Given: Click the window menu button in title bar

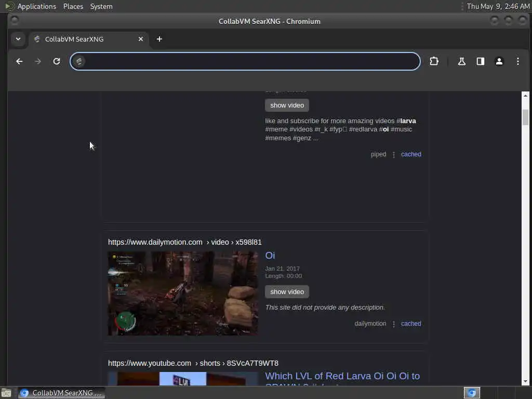Looking at the screenshot, I should 15,21.
